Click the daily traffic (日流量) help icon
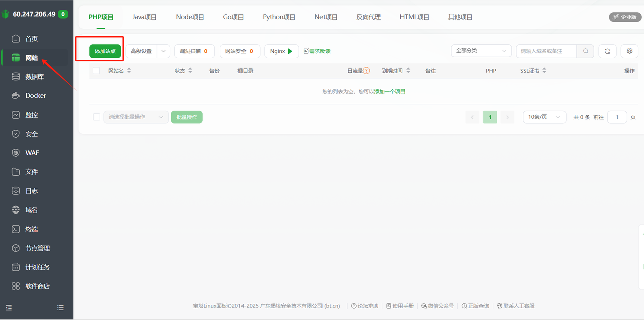Screen dimensions: 644x320 click(367, 71)
